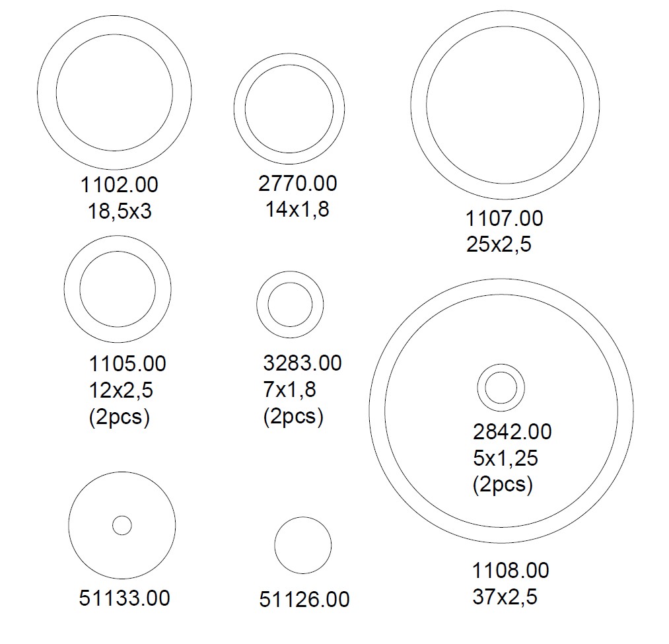Click the 51126.00 part number text
669x644 pixels.
click(x=304, y=599)
